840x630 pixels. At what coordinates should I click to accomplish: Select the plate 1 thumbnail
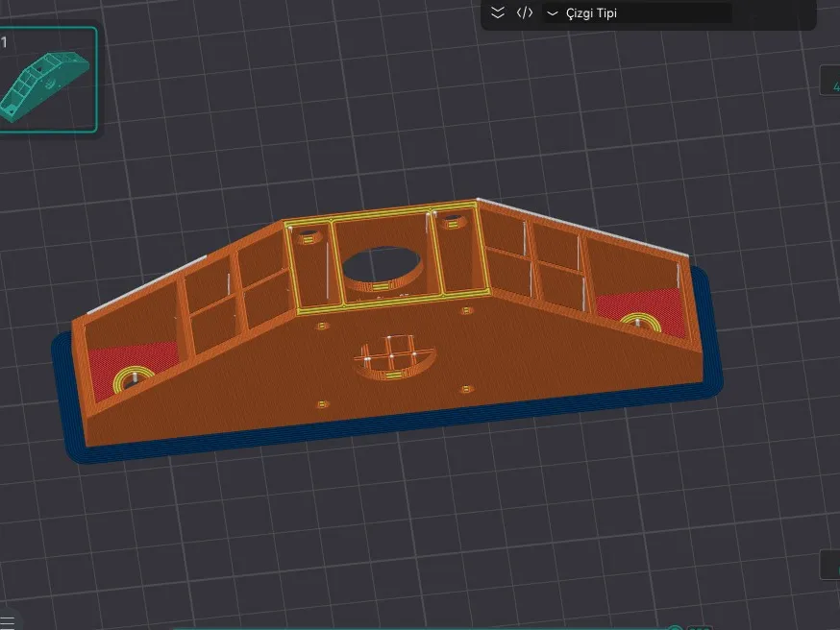click(48, 79)
